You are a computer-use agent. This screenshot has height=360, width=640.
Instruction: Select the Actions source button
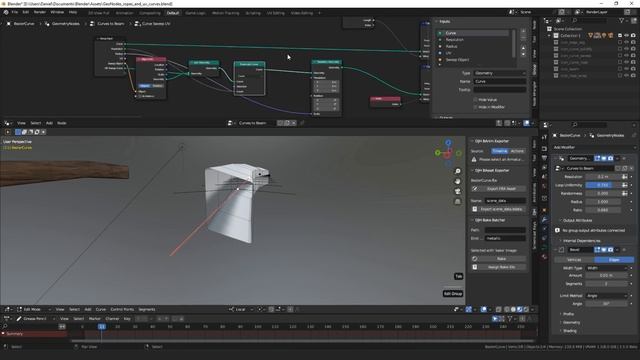(x=517, y=151)
